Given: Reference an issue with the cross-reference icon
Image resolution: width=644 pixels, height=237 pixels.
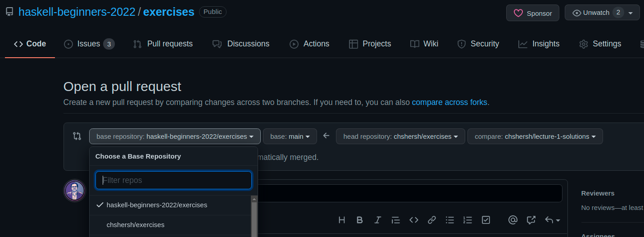Looking at the screenshot, I should (531, 220).
